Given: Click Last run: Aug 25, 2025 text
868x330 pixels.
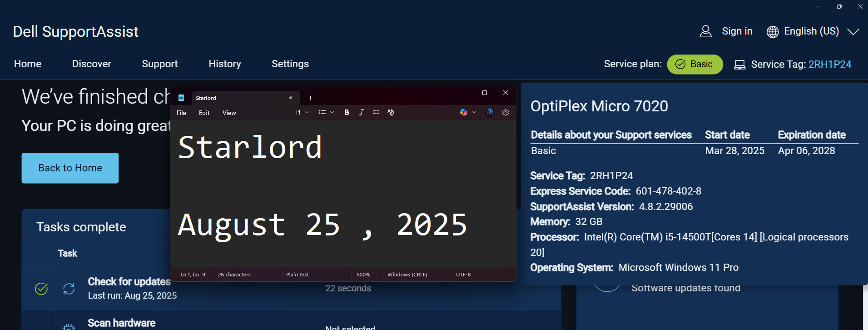Looking at the screenshot, I should pyautogui.click(x=132, y=296).
